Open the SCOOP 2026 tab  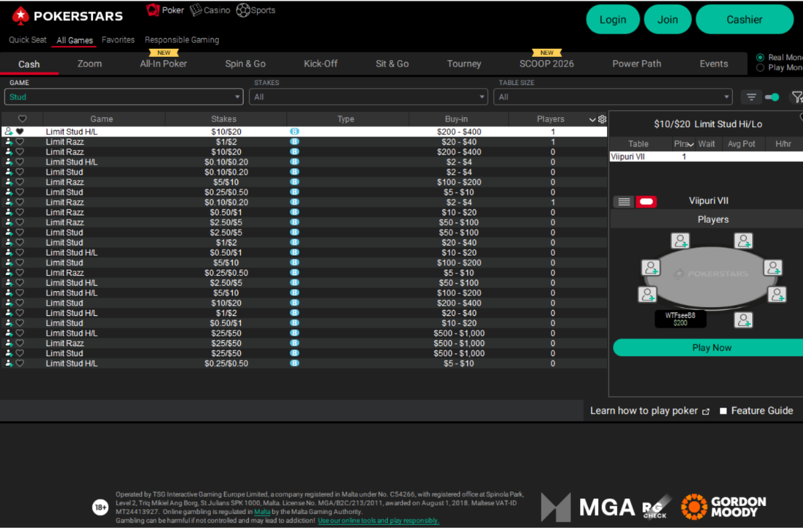(x=547, y=64)
